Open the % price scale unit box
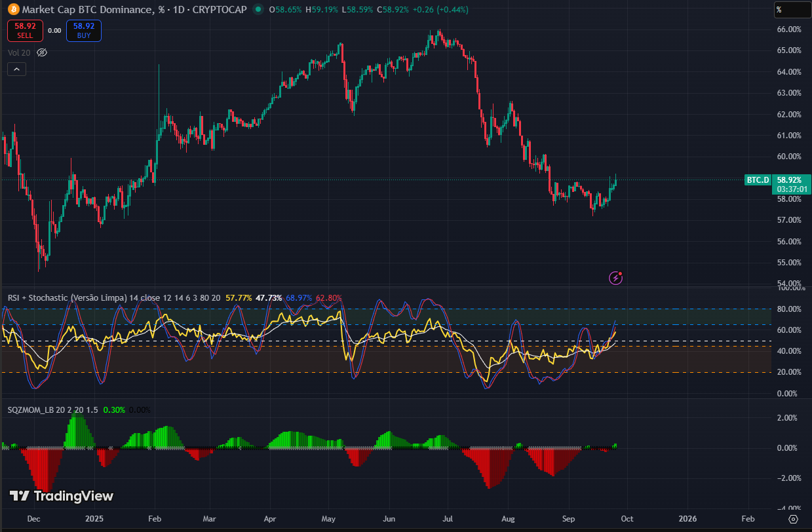 [792, 10]
